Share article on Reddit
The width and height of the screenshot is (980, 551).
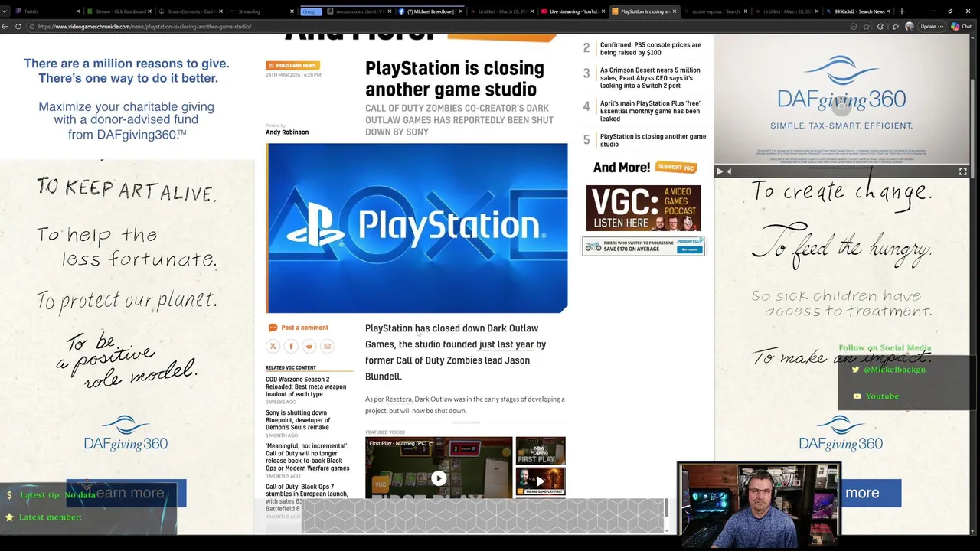point(309,346)
